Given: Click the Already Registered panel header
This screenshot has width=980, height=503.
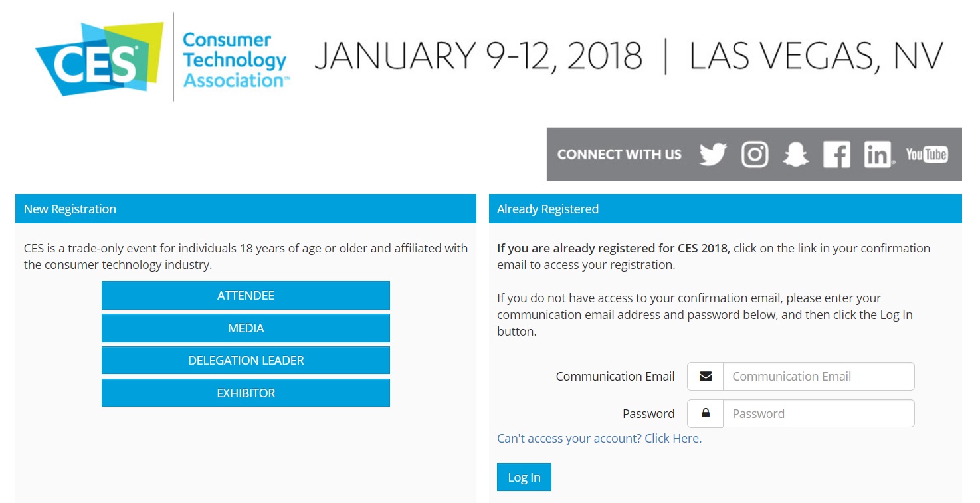Looking at the screenshot, I should point(726,209).
